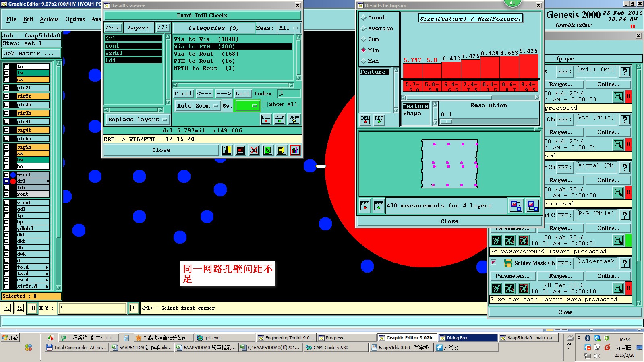Select the Sum radio option
This screenshot has width=644, height=362.
[364, 39]
